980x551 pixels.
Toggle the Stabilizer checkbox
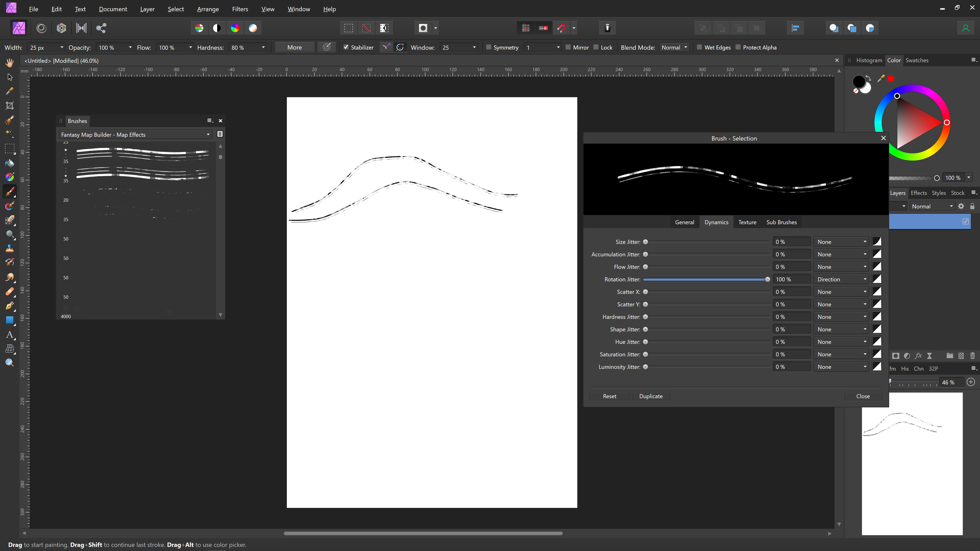[x=346, y=47]
